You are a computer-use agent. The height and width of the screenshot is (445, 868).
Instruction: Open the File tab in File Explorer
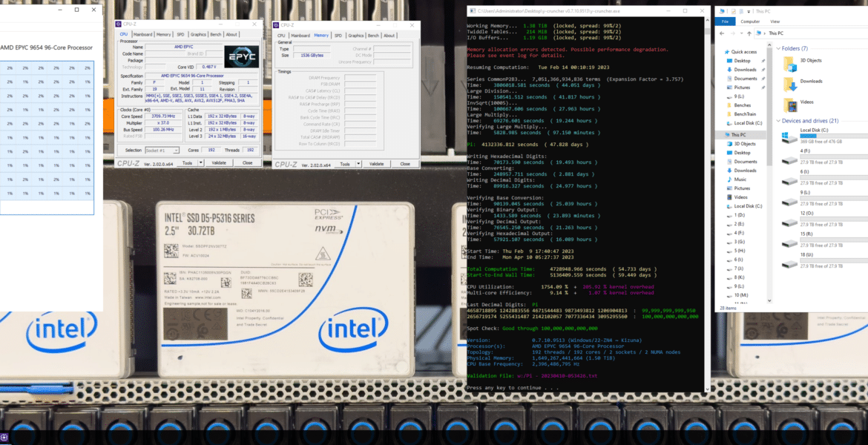(x=725, y=22)
